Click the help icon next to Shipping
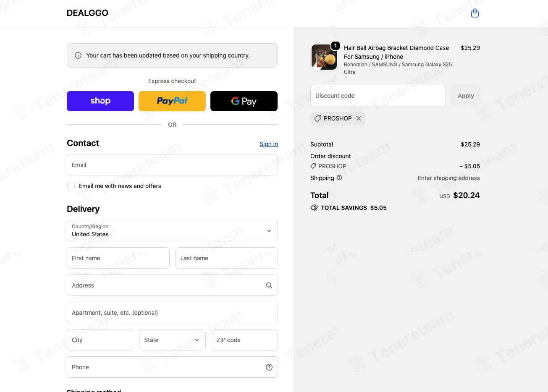Image resolution: width=548 pixels, height=392 pixels. click(x=339, y=178)
